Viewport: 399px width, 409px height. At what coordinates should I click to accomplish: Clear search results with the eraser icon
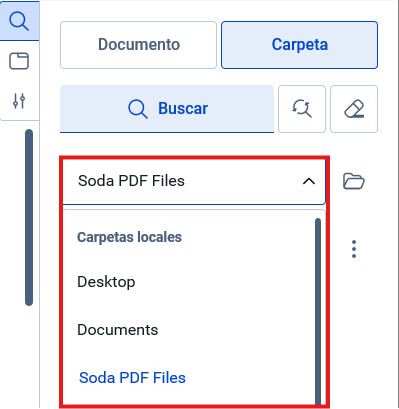pyautogui.click(x=354, y=109)
